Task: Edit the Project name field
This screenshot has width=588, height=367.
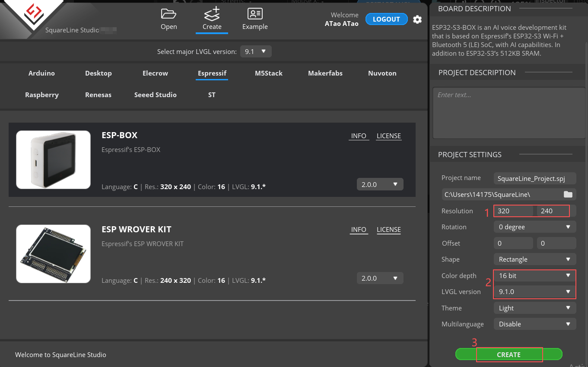Action: pyautogui.click(x=535, y=178)
